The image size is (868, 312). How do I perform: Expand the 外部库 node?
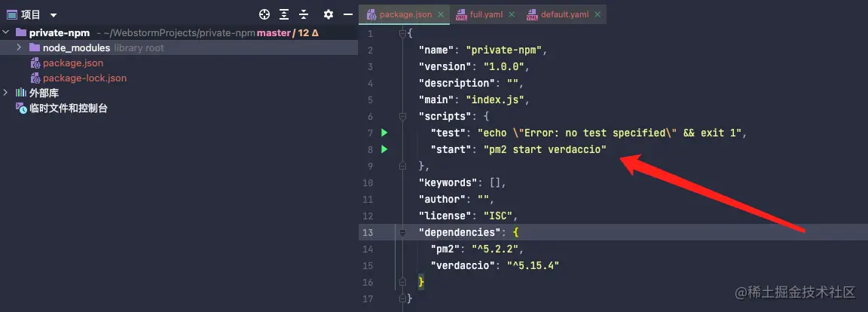(x=5, y=93)
